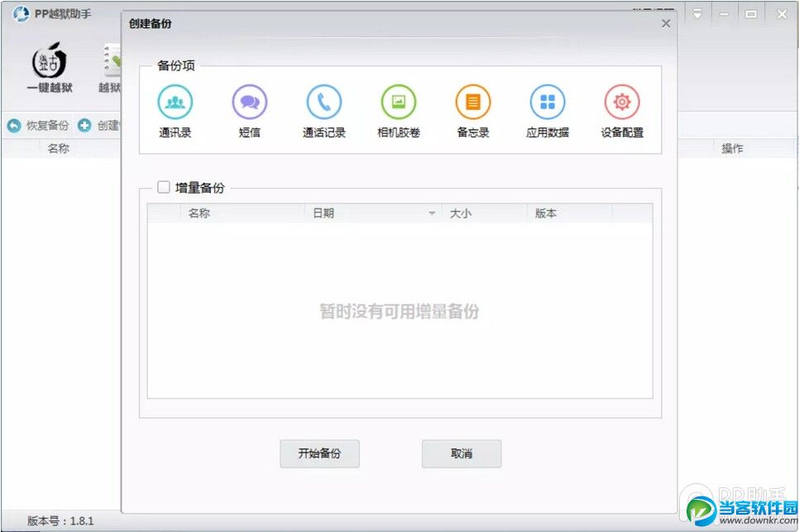Image resolution: width=799 pixels, height=532 pixels.
Task: Select the 相机胶卷 camera roll icon
Action: [x=399, y=102]
